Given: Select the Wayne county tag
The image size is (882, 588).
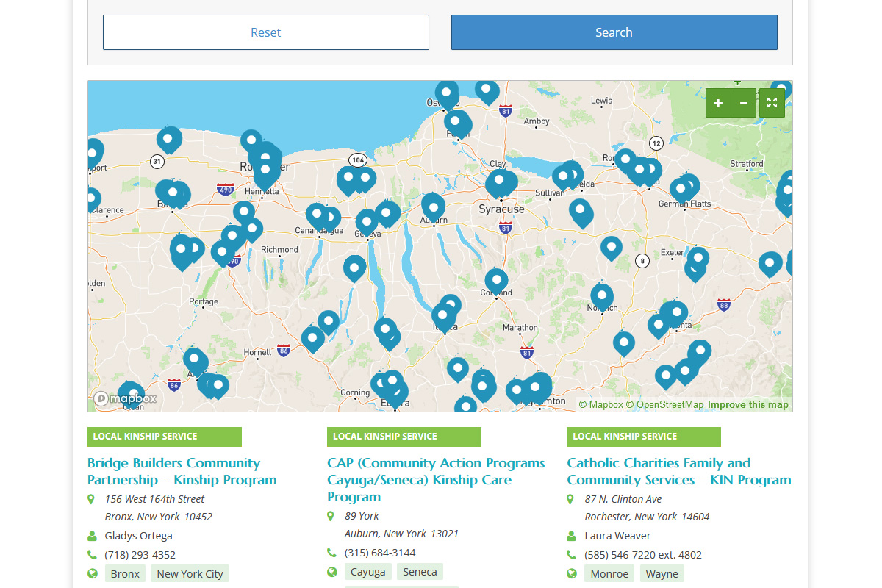Looking at the screenshot, I should (x=662, y=574).
